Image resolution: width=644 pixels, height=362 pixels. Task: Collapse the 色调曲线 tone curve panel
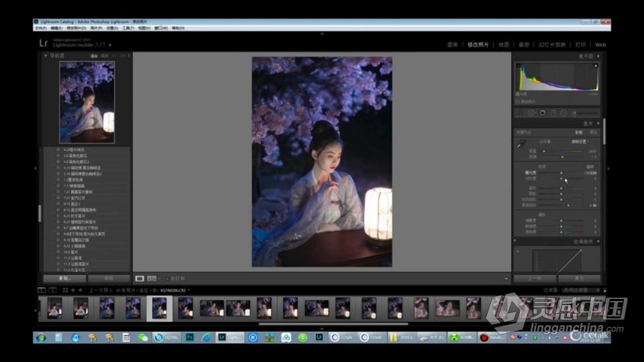598,242
